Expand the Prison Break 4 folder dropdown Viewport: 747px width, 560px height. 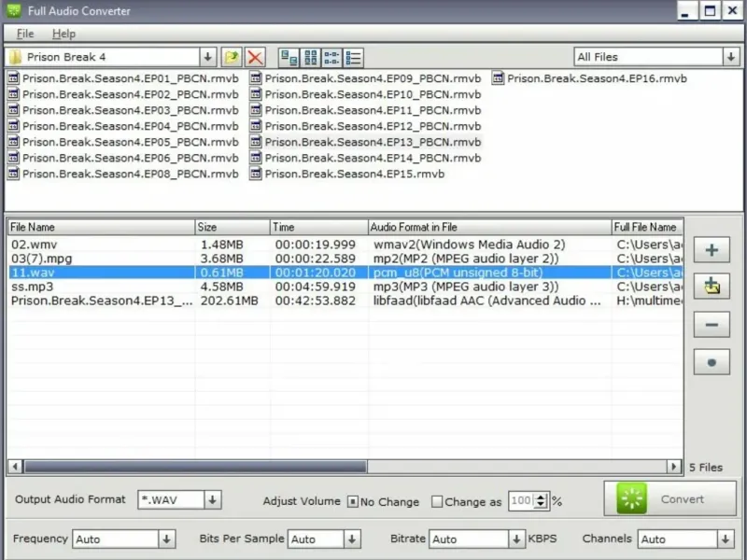pyautogui.click(x=207, y=57)
